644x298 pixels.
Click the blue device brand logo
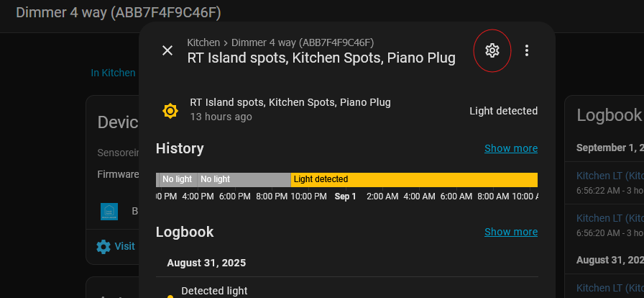[109, 211]
